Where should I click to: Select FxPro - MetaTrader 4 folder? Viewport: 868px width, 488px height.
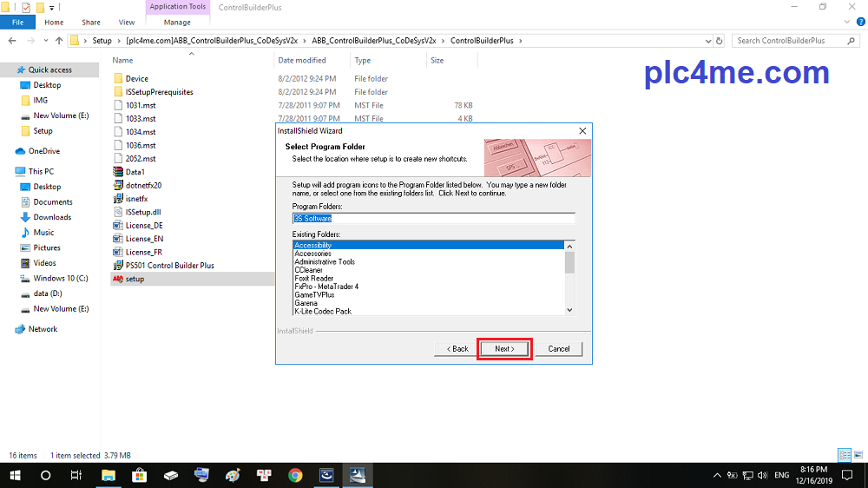(x=429, y=287)
